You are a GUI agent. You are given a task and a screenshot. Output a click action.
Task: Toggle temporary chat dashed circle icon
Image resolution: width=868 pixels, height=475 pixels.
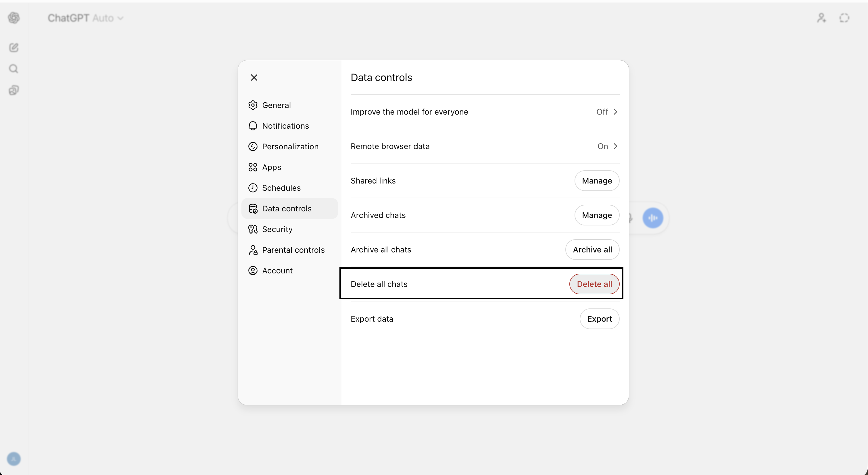844,18
